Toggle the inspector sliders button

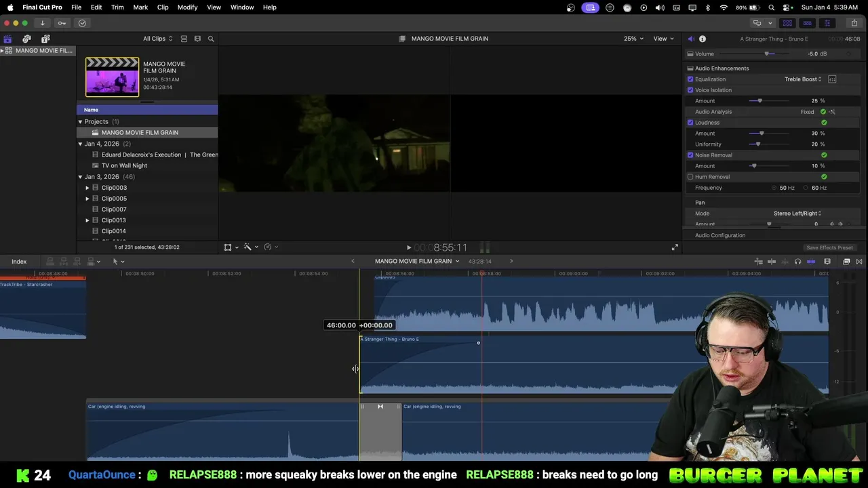pos(827,23)
